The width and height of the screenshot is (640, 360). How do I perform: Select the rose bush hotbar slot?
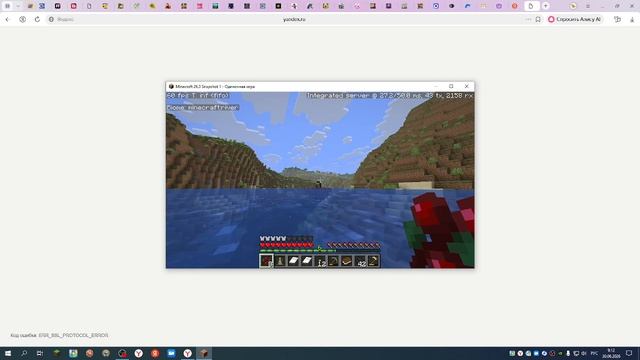pos(266,261)
